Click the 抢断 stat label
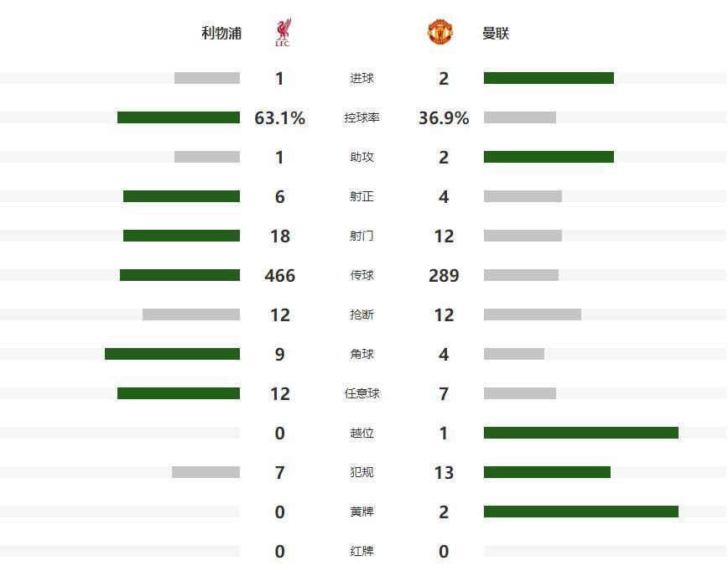The height and width of the screenshot is (582, 728). (x=361, y=315)
